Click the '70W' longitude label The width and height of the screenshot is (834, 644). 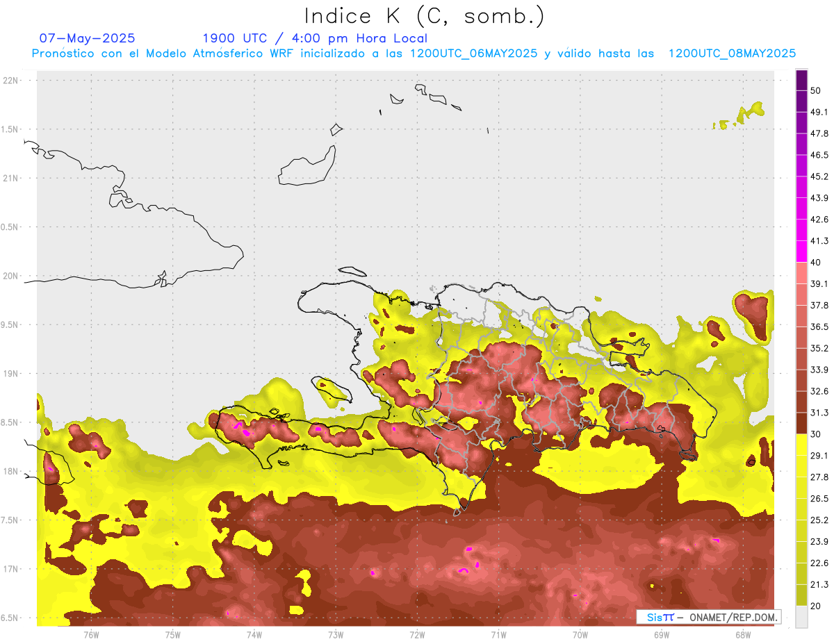point(580,635)
